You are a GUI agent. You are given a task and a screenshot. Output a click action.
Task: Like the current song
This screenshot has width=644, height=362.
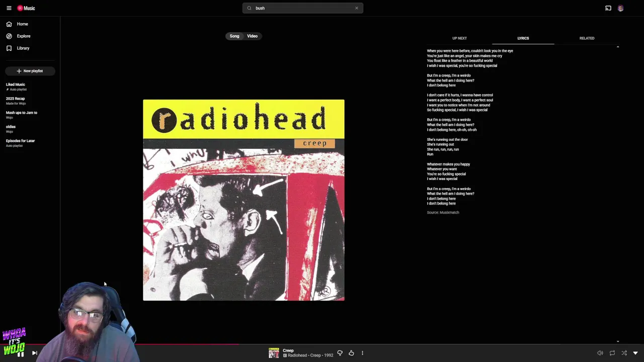(351, 353)
